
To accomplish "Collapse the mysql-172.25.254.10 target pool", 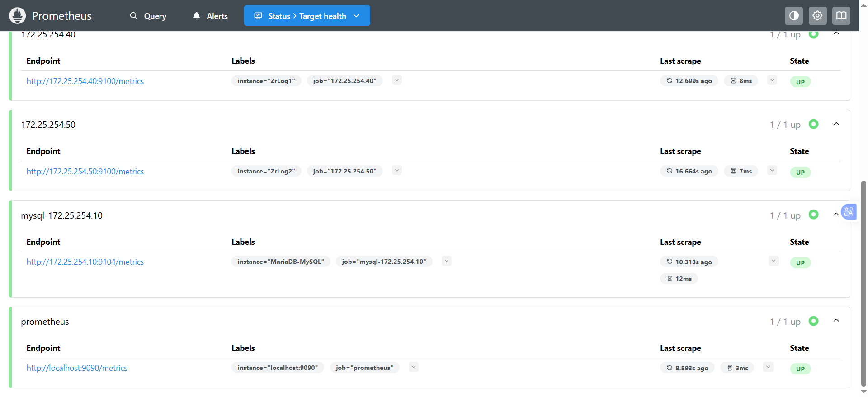I will tap(836, 215).
